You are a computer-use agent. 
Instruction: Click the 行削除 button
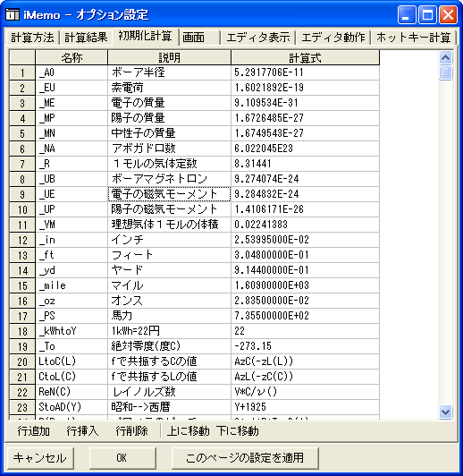coord(132,430)
